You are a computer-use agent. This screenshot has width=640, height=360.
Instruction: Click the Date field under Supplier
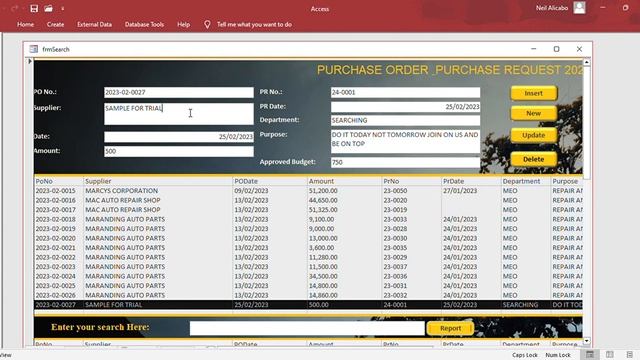(x=179, y=136)
